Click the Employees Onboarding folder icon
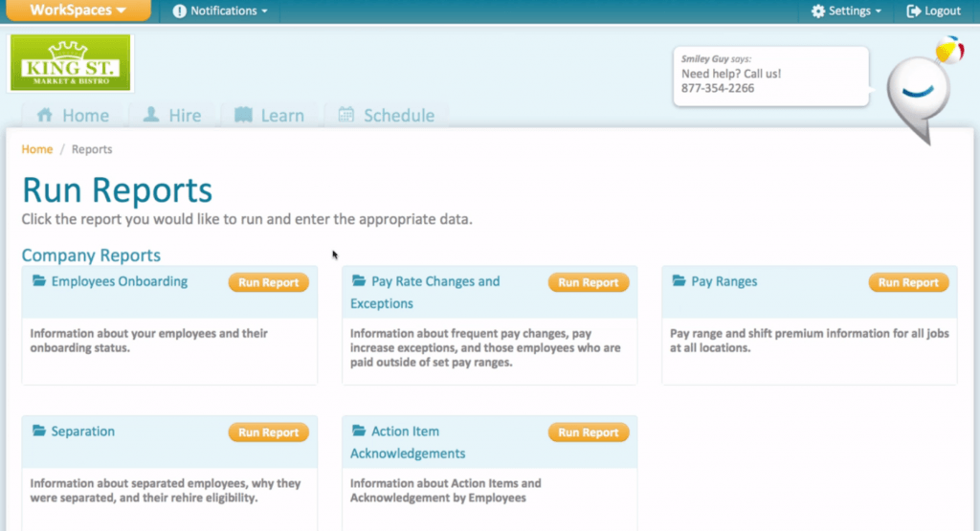Image resolution: width=980 pixels, height=531 pixels. tap(39, 280)
